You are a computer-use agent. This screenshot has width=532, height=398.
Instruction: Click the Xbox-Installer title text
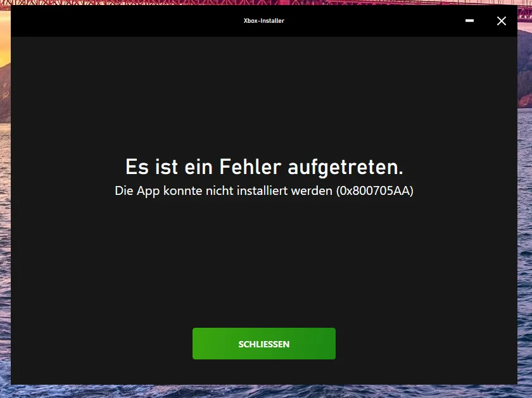coord(264,21)
